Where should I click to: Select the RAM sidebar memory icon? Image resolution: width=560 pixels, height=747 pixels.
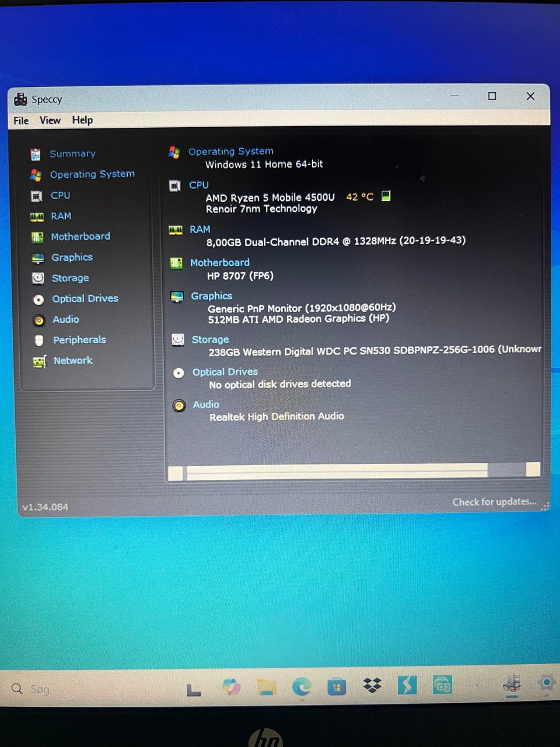(37, 217)
